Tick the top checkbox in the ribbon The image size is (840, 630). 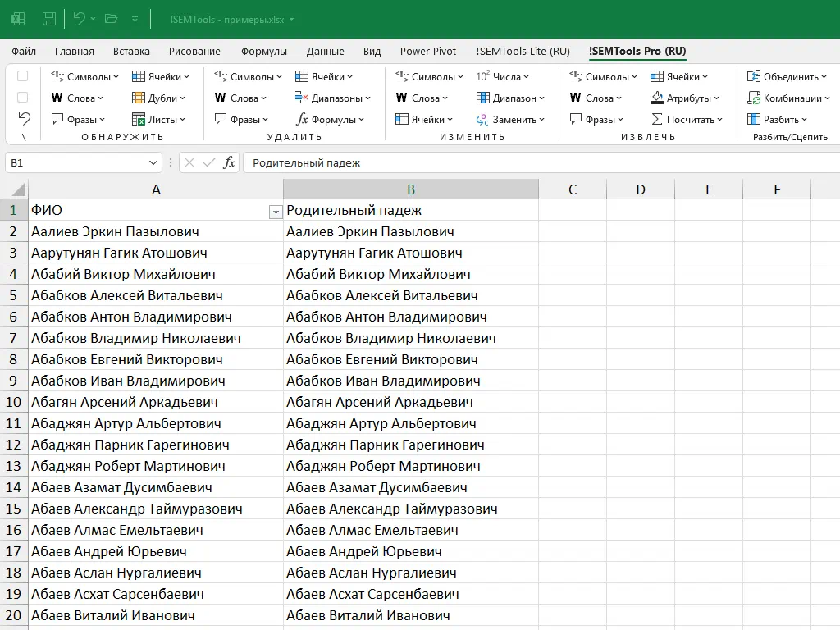[22, 76]
